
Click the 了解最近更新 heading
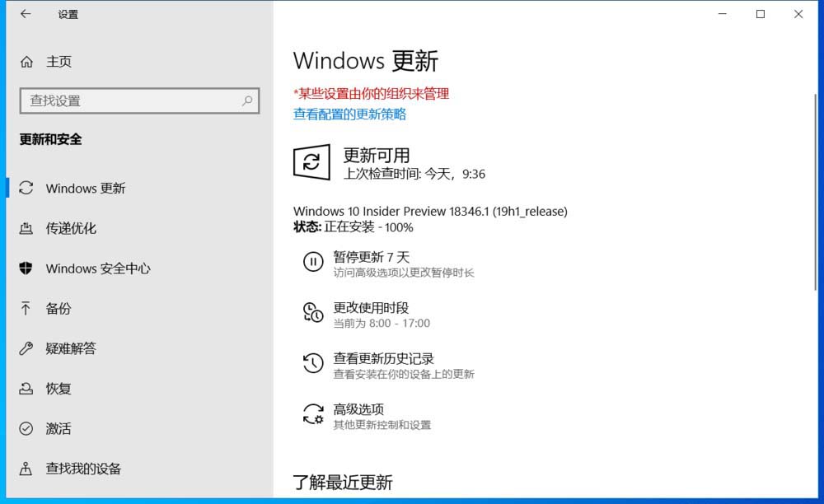(x=343, y=482)
